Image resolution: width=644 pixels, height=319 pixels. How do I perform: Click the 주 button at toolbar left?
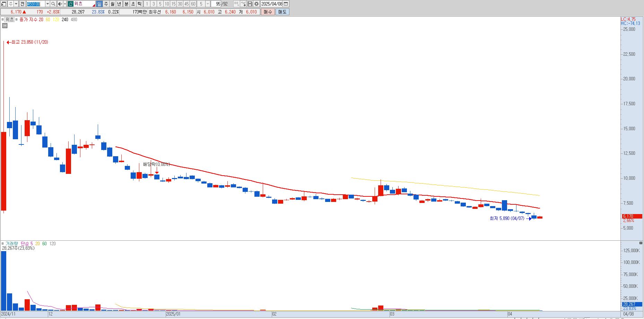10,4
